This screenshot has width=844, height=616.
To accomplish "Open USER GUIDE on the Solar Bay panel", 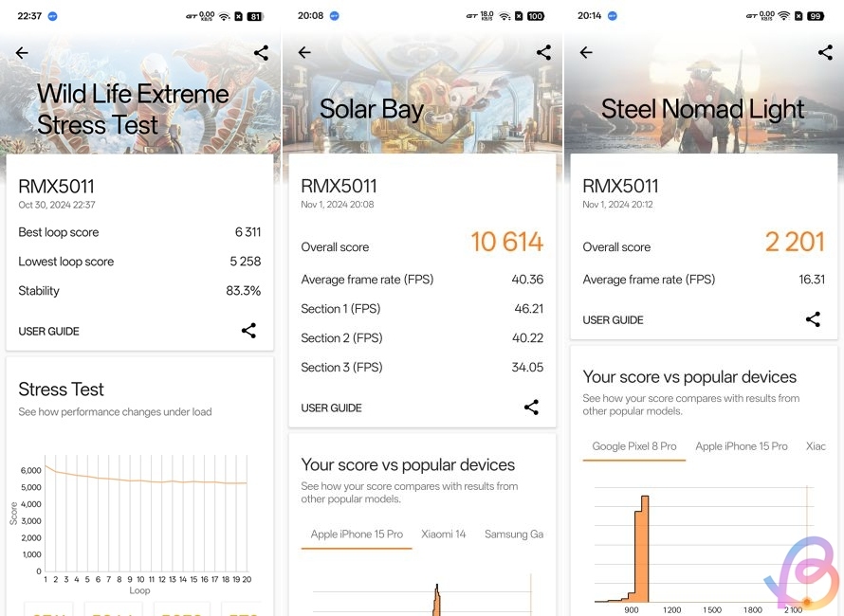I will (330, 408).
